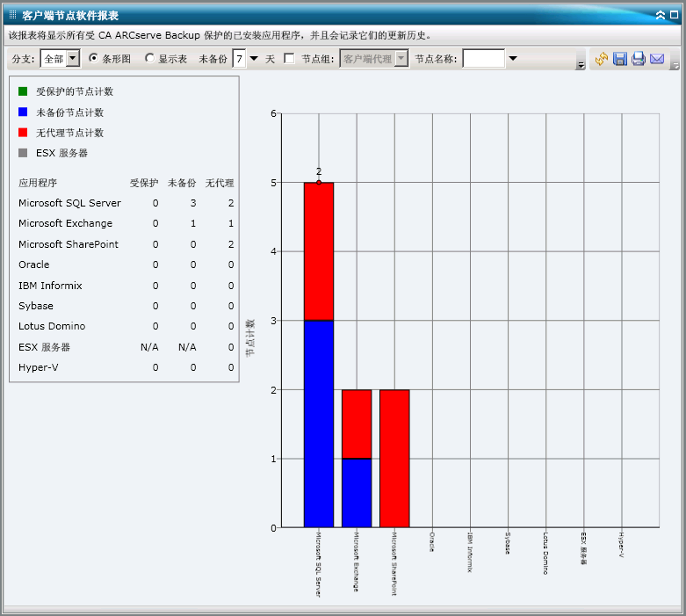Click the red Microsoft SharePoint bar in chart
This screenshot has height=616, width=686.
tap(394, 457)
